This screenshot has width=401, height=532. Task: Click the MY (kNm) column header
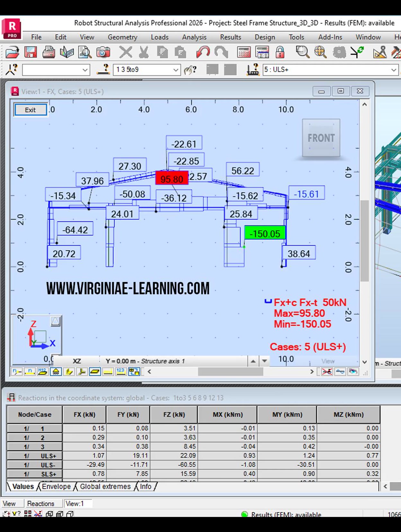tap(287, 414)
